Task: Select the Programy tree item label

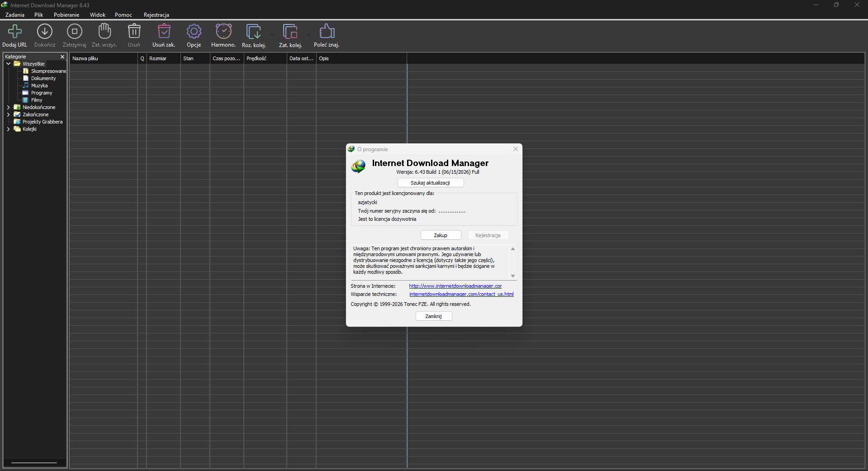Action: [x=42, y=93]
